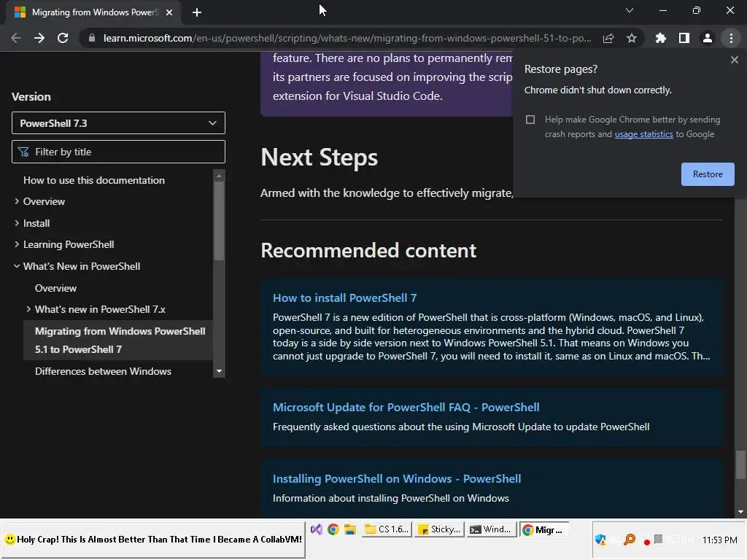
Task: Click the main page scrollbar thumb
Action: [x=740, y=464]
